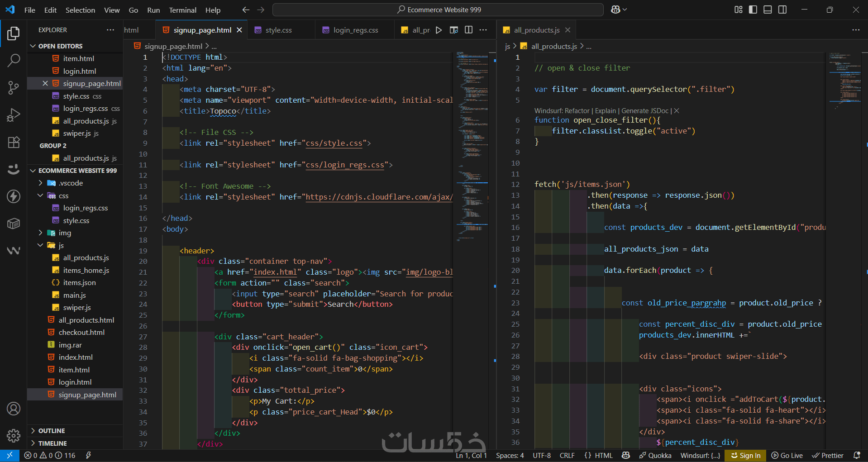Click Sign In in status bar
This screenshot has width=868, height=462.
745,455
